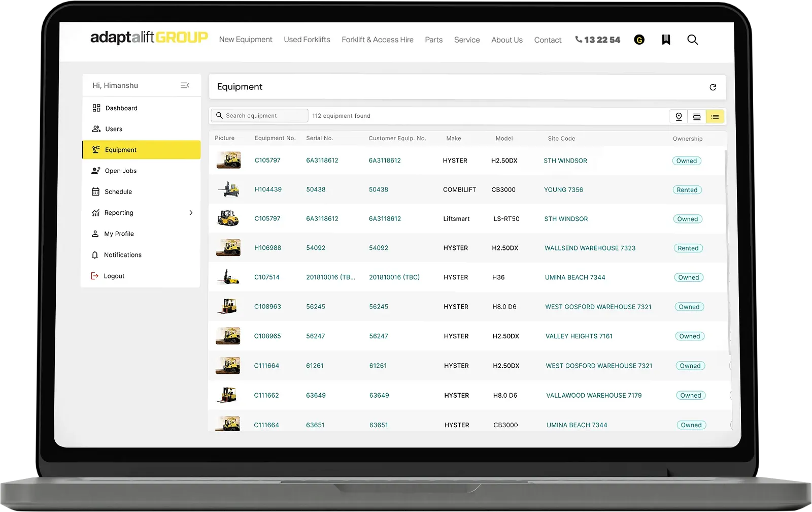
Task: Click the Reporting chart icon
Action: coord(95,213)
